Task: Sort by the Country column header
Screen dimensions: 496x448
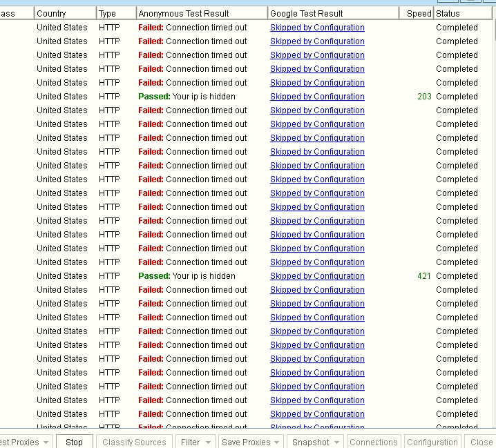Action: pyautogui.click(x=65, y=14)
